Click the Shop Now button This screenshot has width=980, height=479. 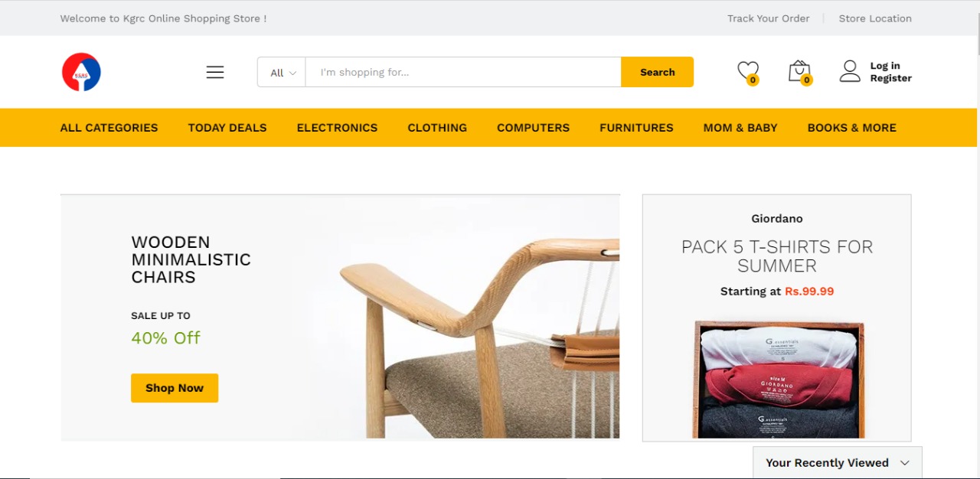(175, 388)
